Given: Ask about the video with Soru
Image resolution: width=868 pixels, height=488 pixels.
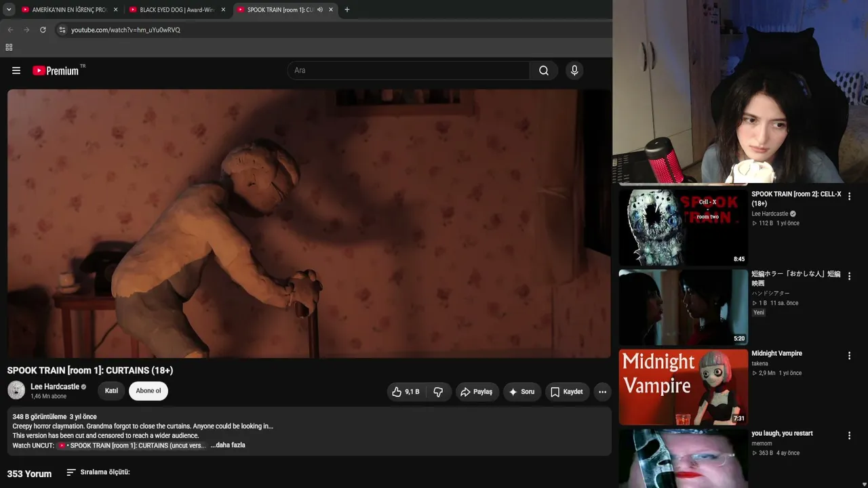Looking at the screenshot, I should (522, 392).
